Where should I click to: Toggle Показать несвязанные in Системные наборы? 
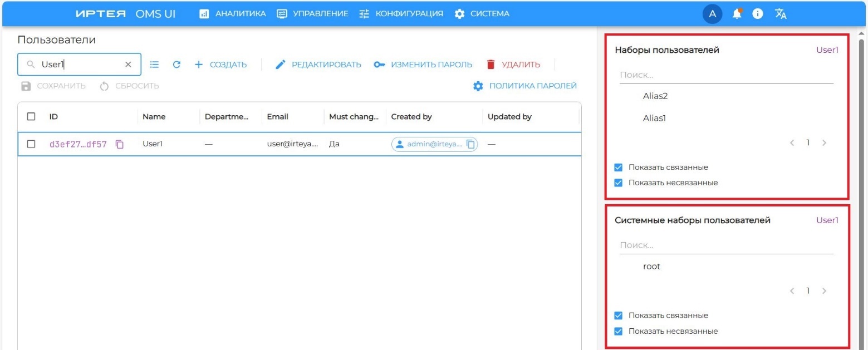[618, 331]
